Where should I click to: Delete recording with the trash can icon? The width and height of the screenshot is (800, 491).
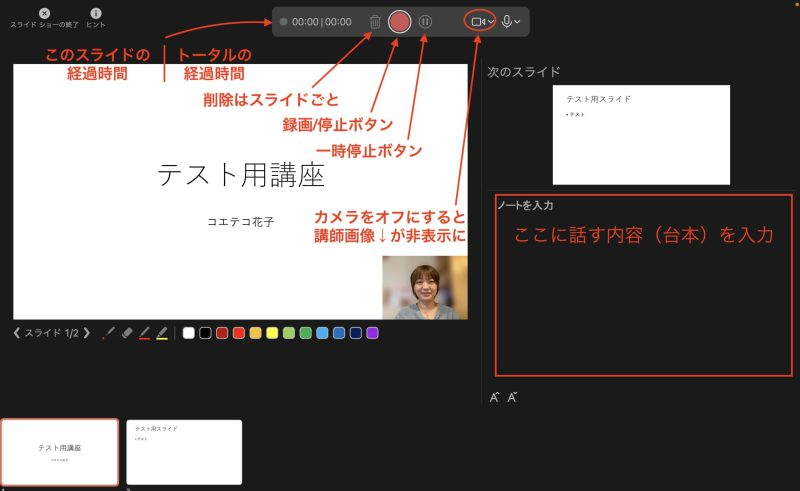coord(375,22)
